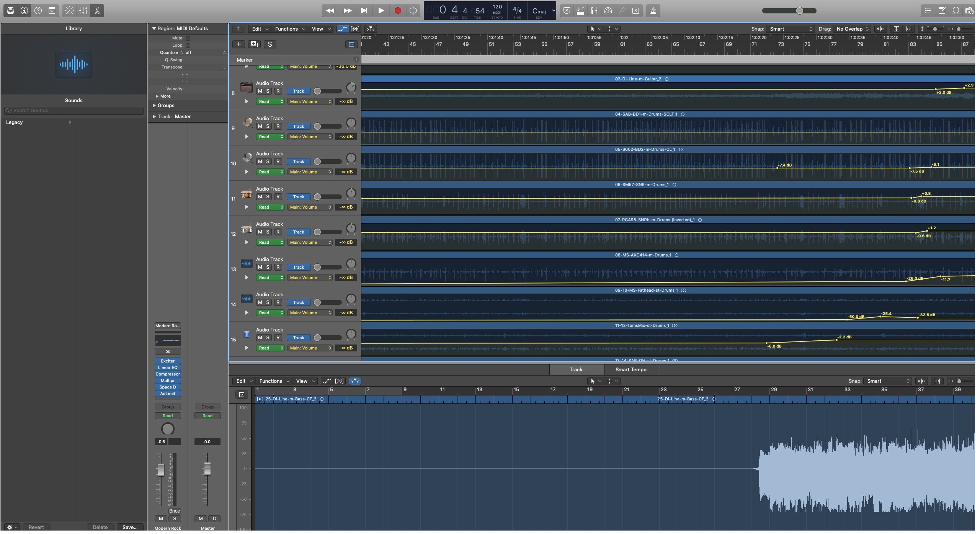Toggle Flex mode icon in tracks toolbar
The image size is (980, 534).
point(355,29)
